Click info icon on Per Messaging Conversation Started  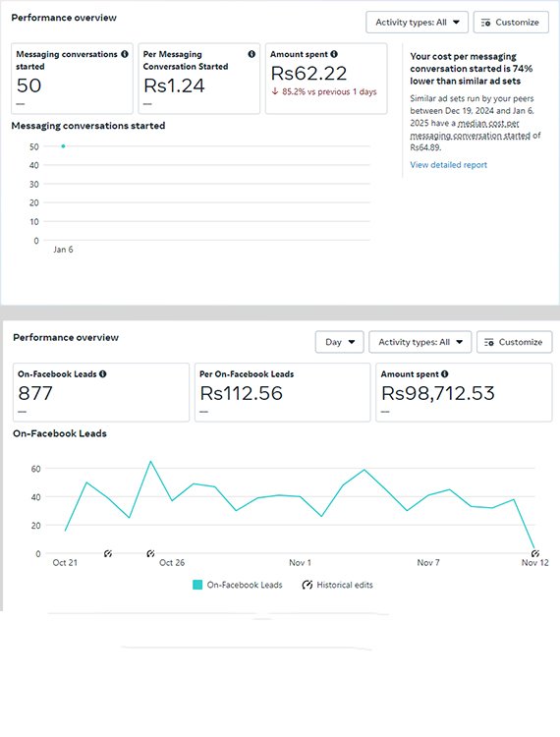(x=252, y=54)
